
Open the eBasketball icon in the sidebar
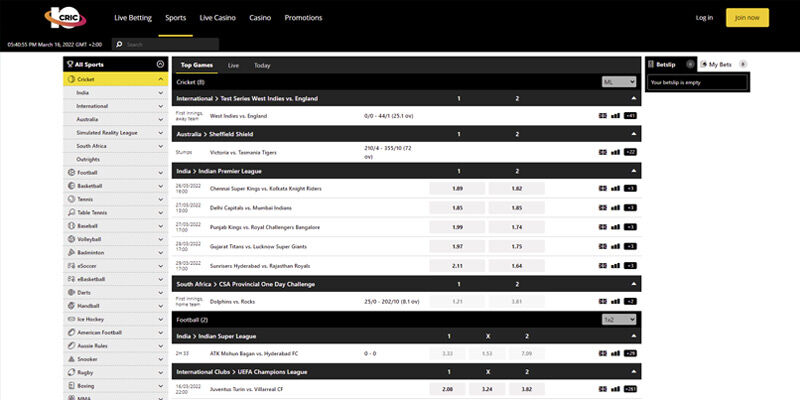(x=71, y=279)
